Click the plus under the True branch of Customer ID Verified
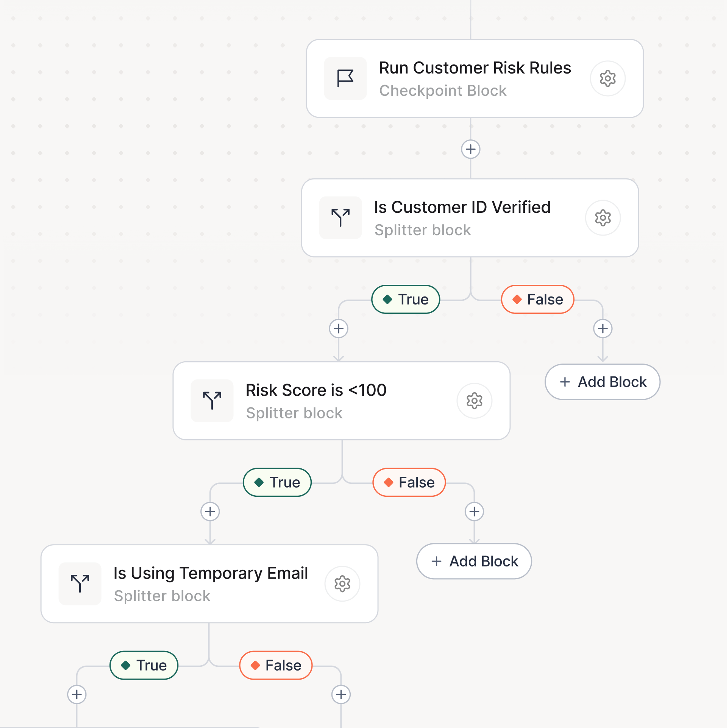The width and height of the screenshot is (727, 728). tap(338, 329)
